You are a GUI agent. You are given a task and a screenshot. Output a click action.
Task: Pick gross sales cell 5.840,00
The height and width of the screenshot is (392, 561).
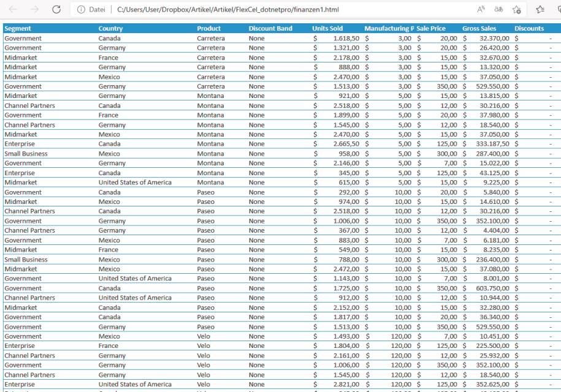496,192
